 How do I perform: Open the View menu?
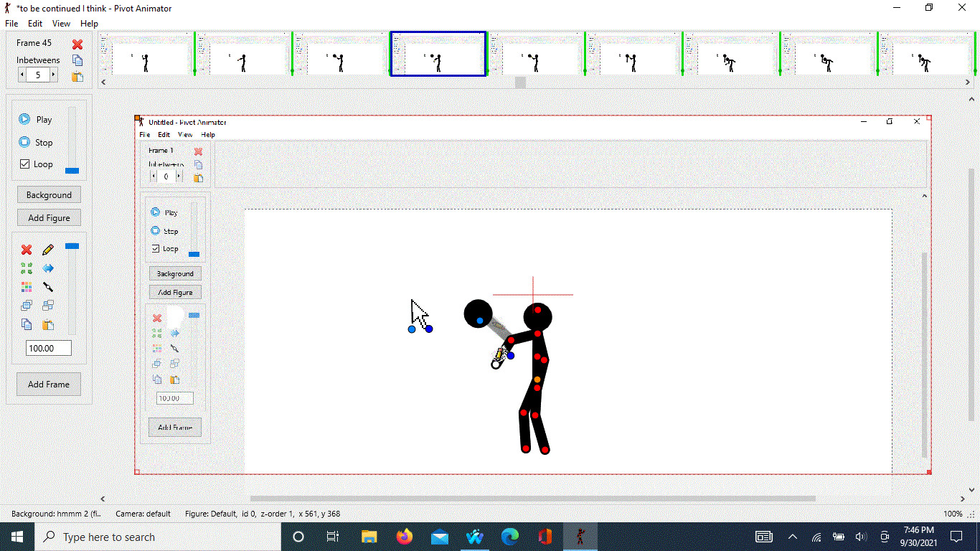(61, 23)
